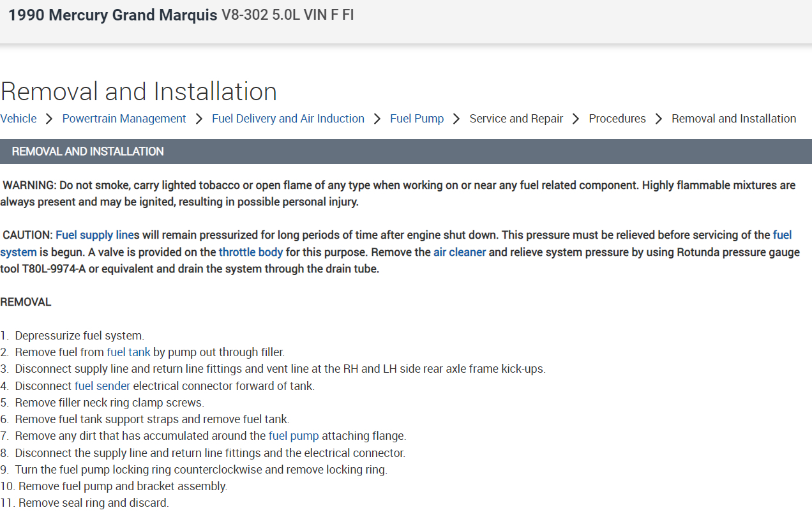Click the 1990 Mercury Grand Marquis vehicle title
The height and width of the screenshot is (524, 812).
pos(113,15)
